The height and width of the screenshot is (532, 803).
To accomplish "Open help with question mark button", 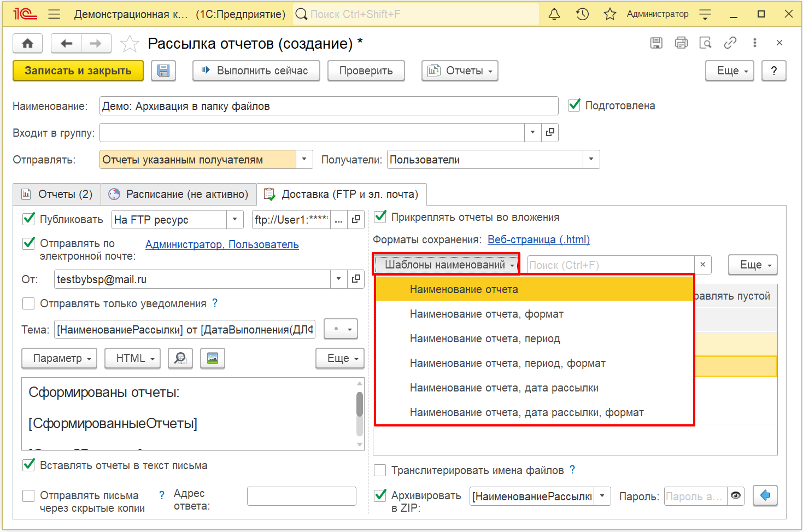I will pos(773,71).
